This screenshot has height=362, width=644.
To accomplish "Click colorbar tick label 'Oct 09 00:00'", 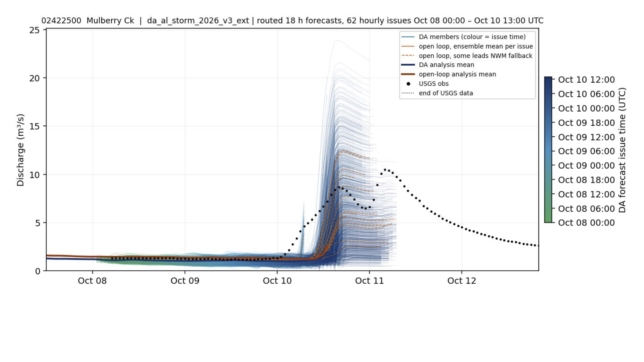I will click(586, 165).
